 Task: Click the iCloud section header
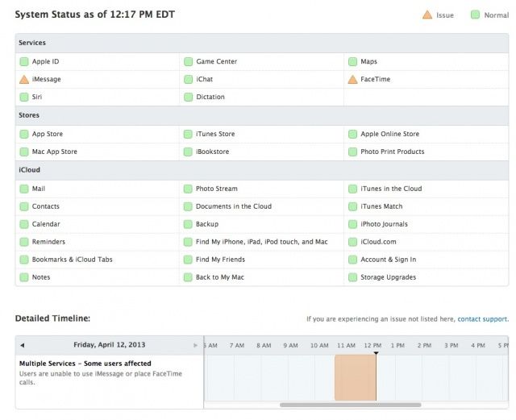pos(262,170)
